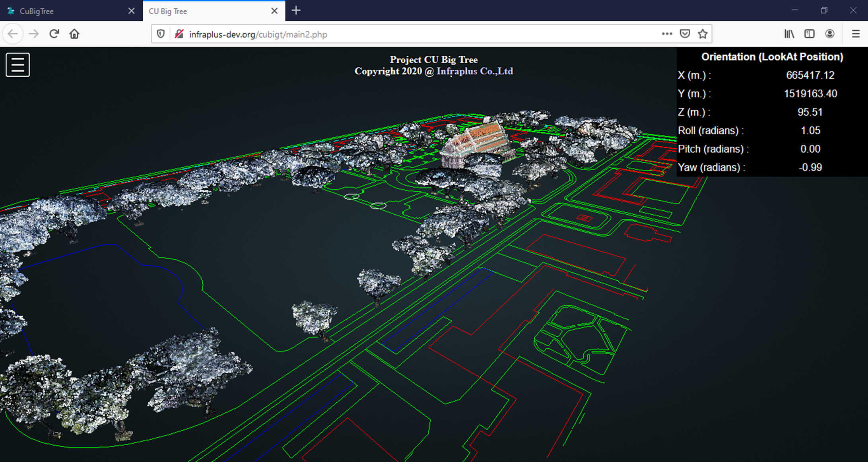Open the Firefox application menu
868x462 pixels.
(856, 34)
